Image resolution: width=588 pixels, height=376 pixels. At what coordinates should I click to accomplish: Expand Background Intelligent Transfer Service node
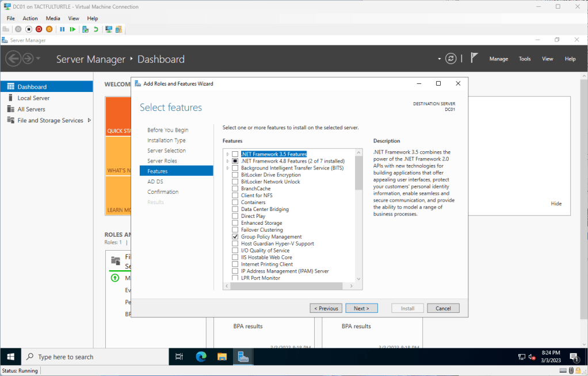(x=228, y=168)
